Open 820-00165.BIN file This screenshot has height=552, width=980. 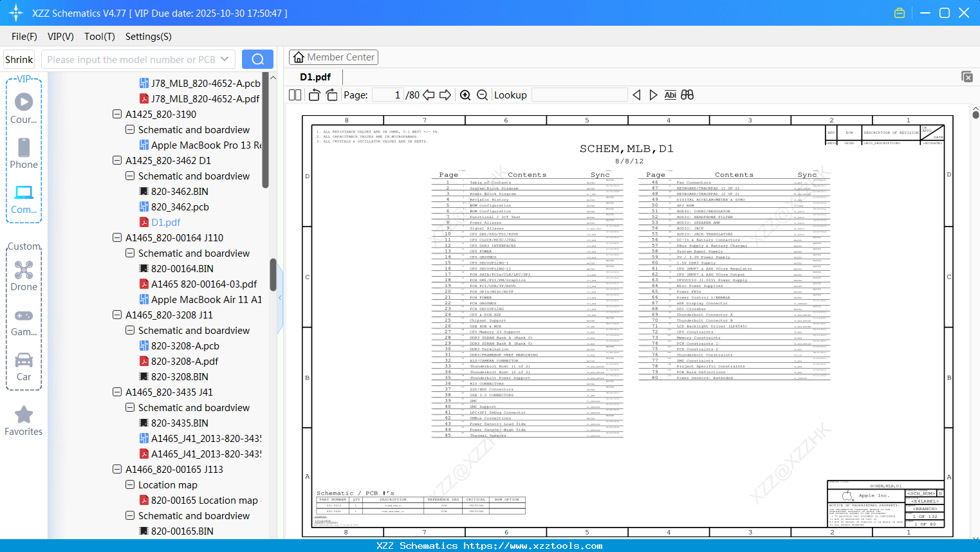click(x=176, y=531)
